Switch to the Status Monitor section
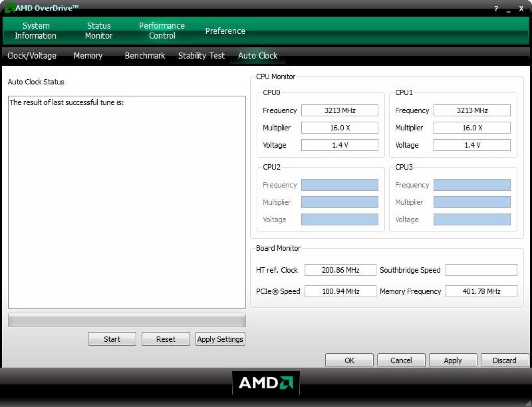 (99, 31)
